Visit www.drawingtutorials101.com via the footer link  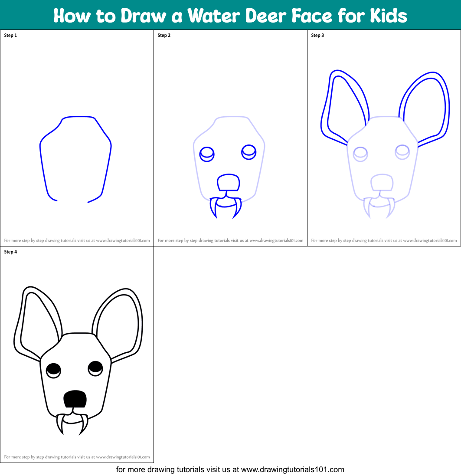tap(230, 469)
